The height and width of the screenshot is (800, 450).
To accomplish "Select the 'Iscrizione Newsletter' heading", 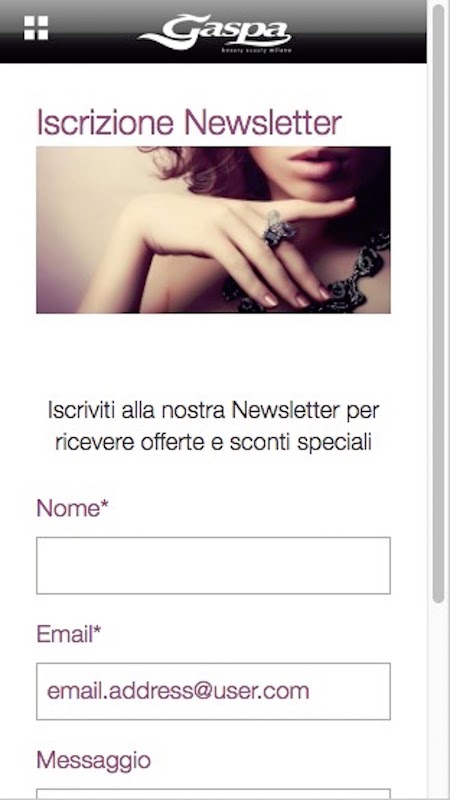I will tap(189, 122).
